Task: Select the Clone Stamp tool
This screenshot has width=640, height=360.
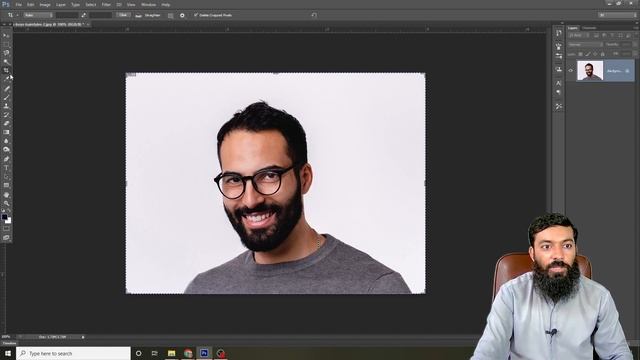Action: (6, 106)
